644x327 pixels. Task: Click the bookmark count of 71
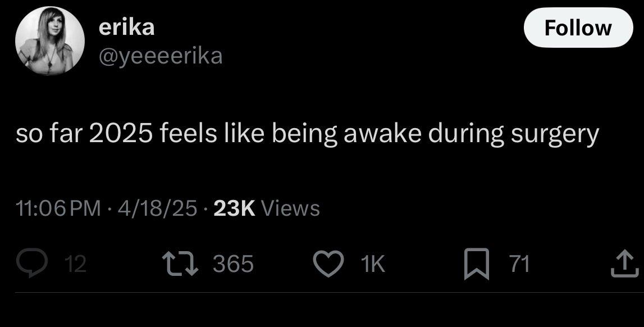[519, 263]
